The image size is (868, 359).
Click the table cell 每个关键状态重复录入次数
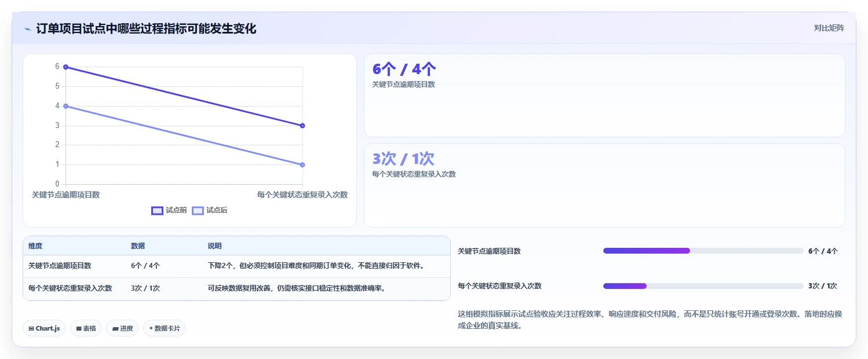70,288
